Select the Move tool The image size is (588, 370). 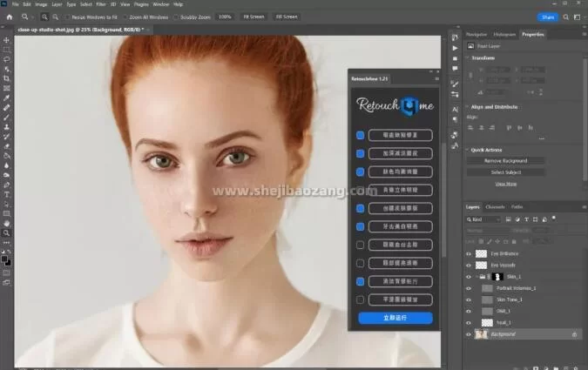[7, 40]
